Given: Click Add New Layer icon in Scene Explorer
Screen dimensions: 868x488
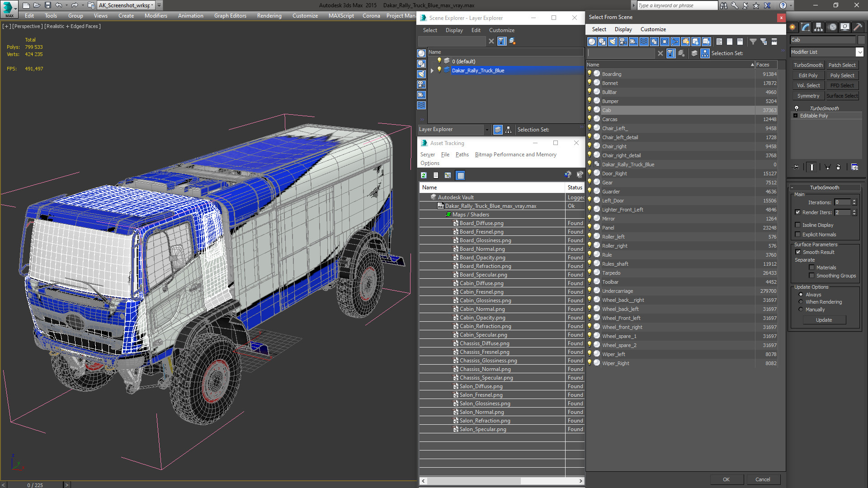Looking at the screenshot, I should [x=512, y=41].
